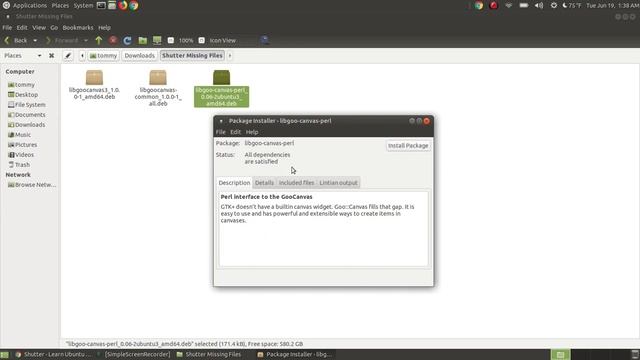640x360 pixels.
Task: Open the Back history dropdown arrow
Action: 35,40
